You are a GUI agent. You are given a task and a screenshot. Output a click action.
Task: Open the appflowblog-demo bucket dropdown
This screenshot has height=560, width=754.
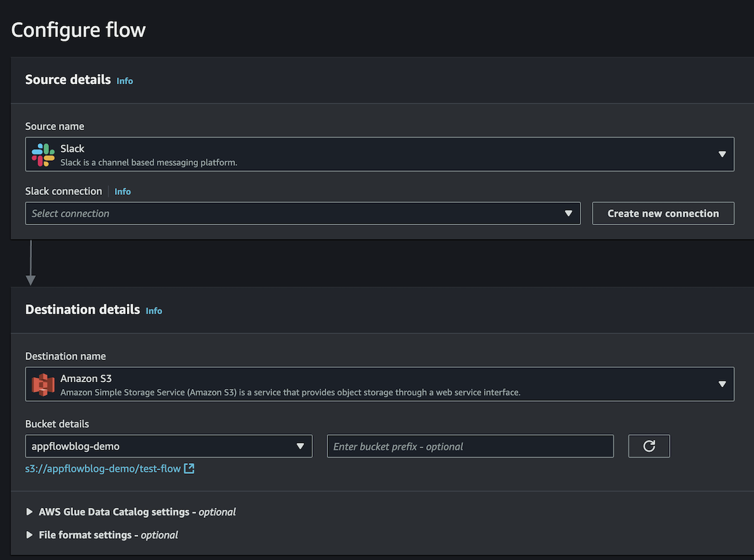click(x=169, y=446)
